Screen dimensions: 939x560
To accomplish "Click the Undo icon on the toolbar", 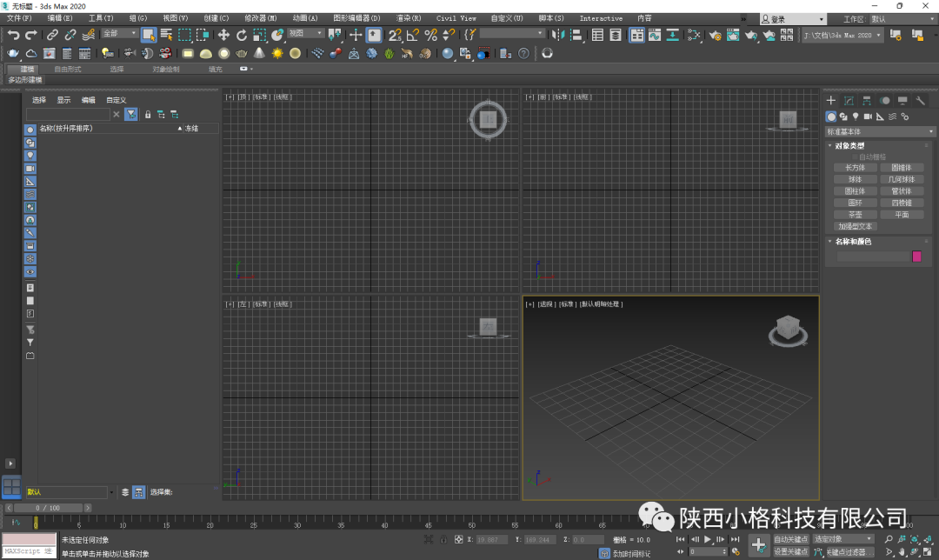I will (x=13, y=35).
